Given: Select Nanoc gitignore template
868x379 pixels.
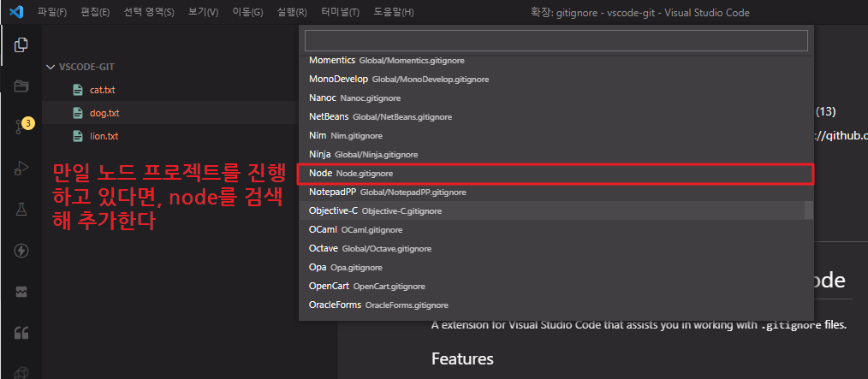Looking at the screenshot, I should [x=556, y=98].
